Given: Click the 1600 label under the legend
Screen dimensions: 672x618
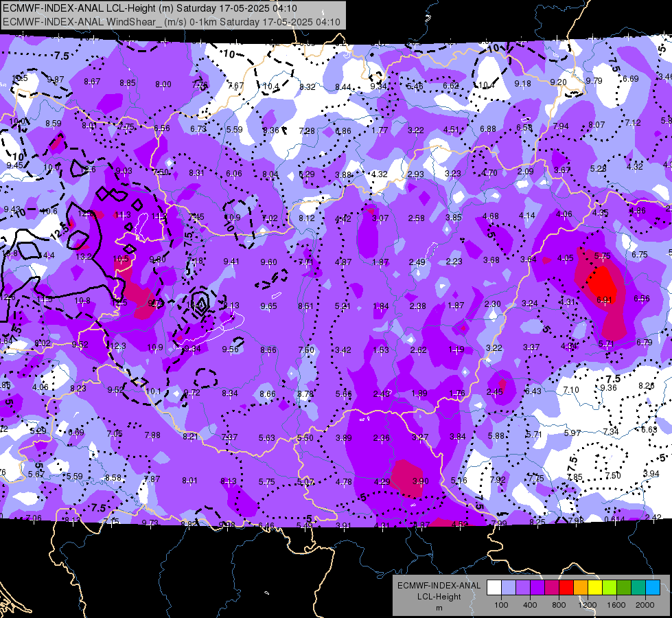Looking at the screenshot, I should point(616,605).
